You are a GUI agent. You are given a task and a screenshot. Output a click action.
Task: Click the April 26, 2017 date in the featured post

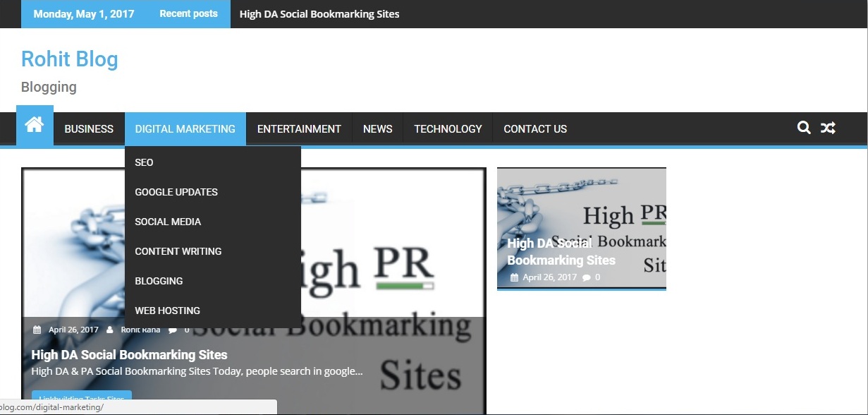click(x=73, y=330)
